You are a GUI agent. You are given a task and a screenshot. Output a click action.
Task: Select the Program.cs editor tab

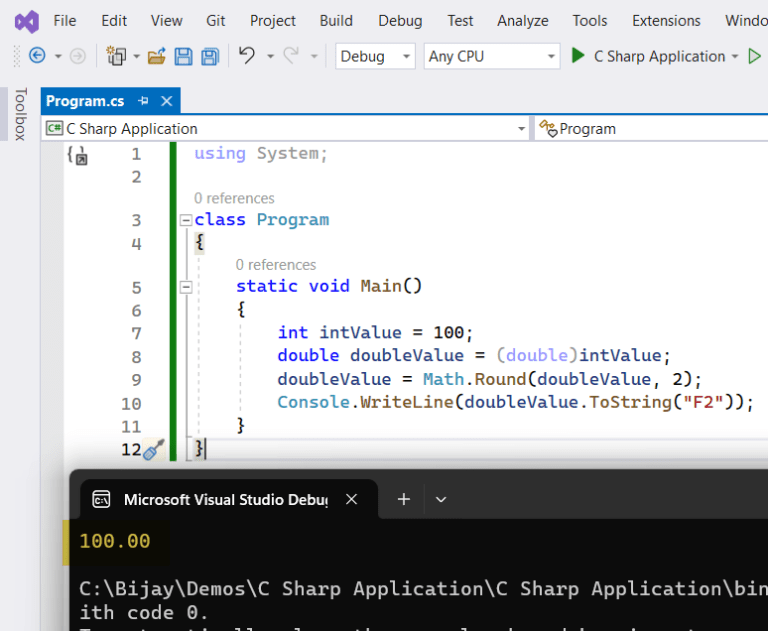[85, 101]
